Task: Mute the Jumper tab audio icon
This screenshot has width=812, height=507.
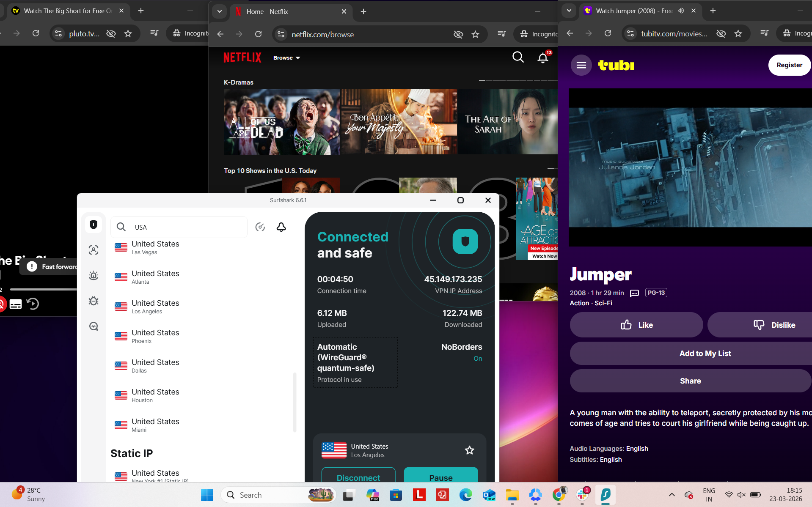Action: click(681, 11)
